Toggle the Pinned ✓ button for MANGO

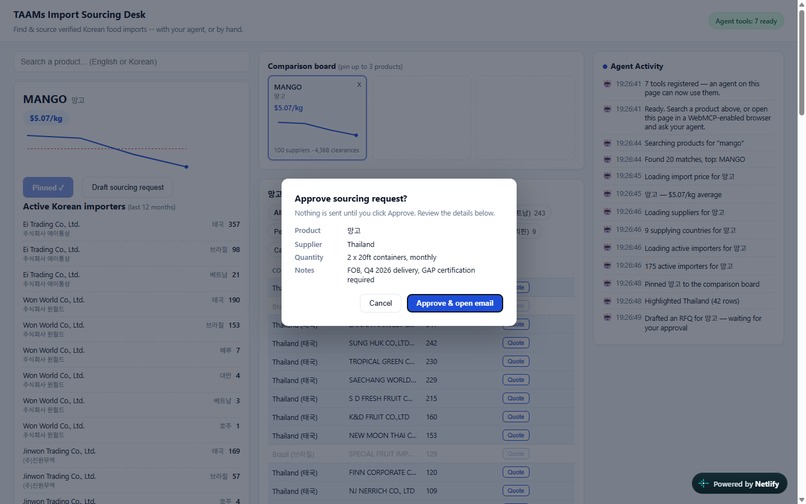(48, 187)
